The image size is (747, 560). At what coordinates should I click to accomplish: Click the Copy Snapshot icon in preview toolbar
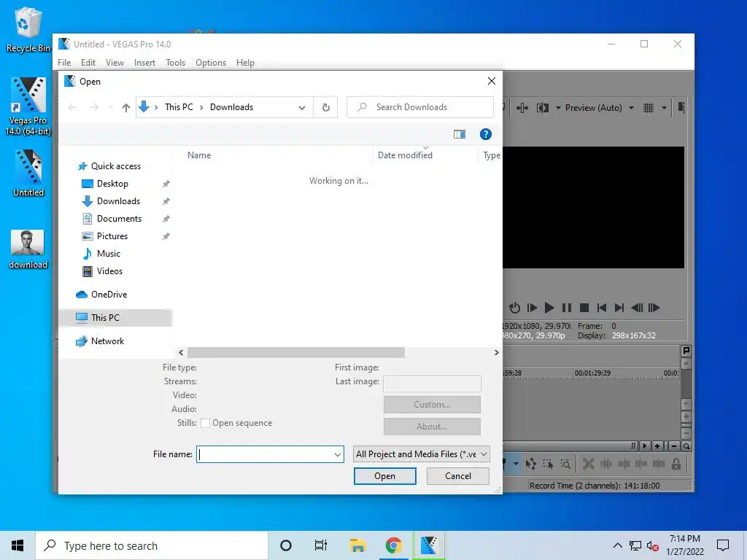pyautogui.click(x=681, y=108)
